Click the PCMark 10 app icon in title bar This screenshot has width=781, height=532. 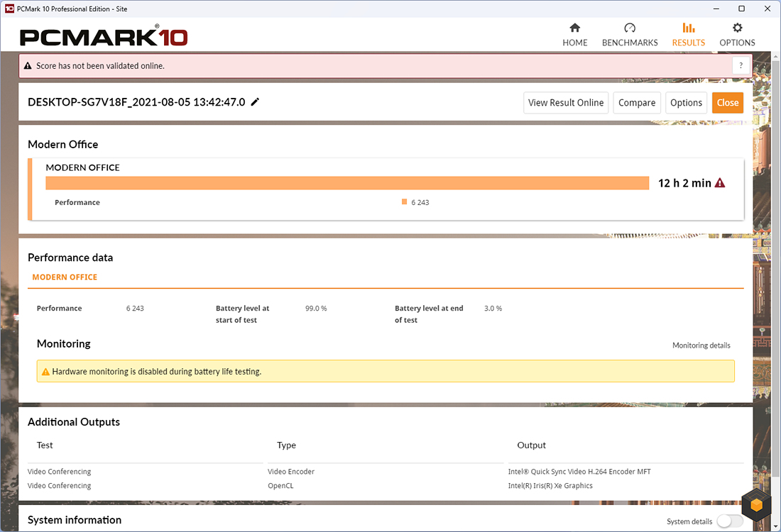tap(9, 9)
